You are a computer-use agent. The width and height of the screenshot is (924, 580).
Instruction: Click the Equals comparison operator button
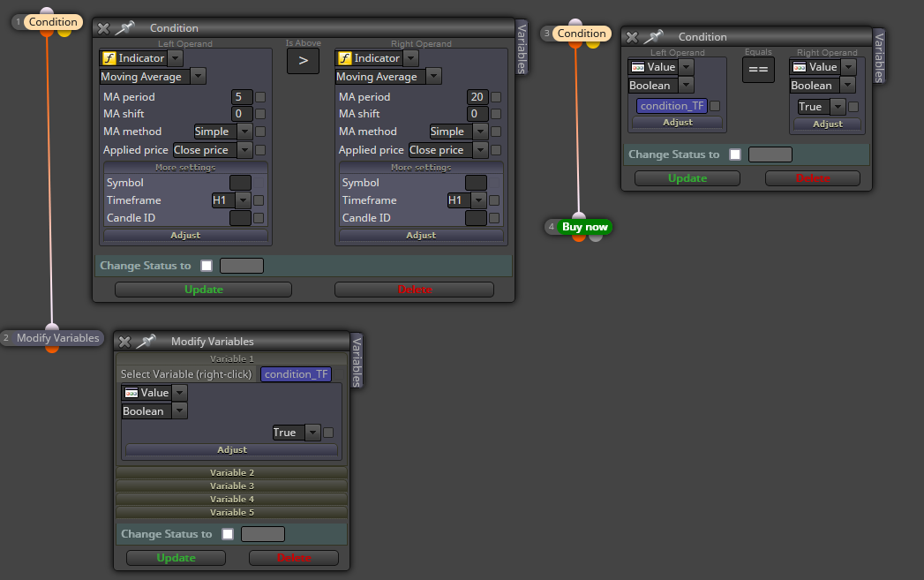(x=758, y=70)
